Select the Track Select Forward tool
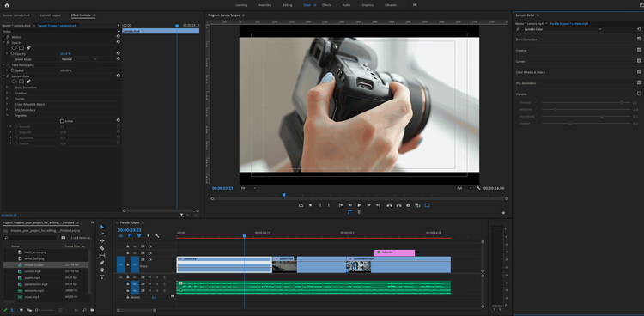The height and width of the screenshot is (316, 644). click(x=102, y=234)
